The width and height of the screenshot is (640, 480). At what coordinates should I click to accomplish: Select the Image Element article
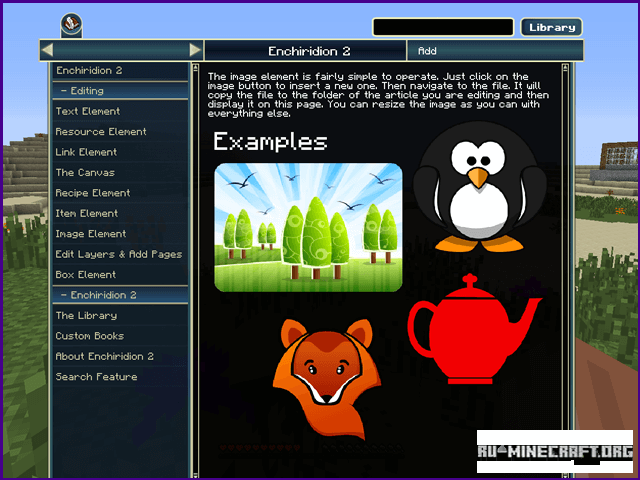120,233
